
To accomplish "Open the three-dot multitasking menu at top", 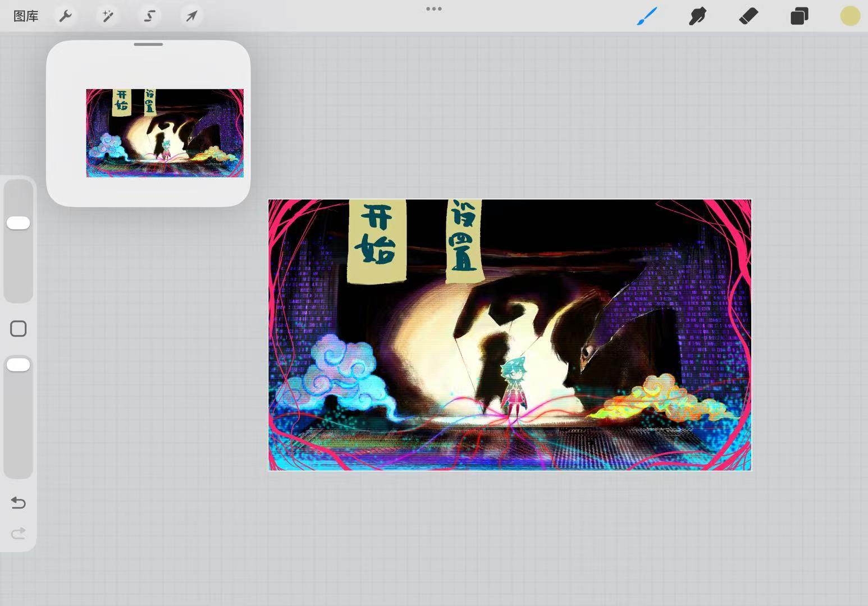I will click(x=433, y=9).
